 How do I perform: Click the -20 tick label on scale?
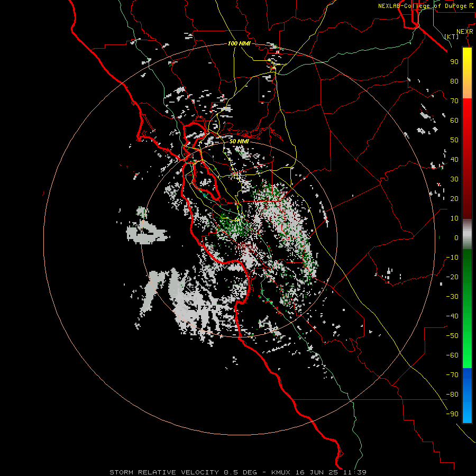pyautogui.click(x=452, y=277)
